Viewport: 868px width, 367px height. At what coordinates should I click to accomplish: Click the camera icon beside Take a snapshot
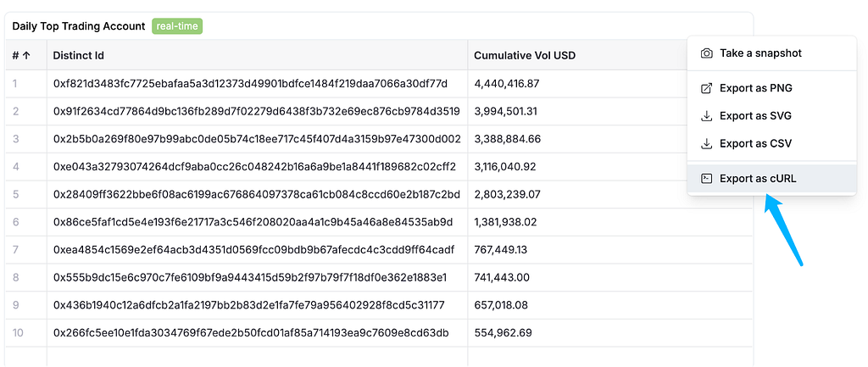pyautogui.click(x=706, y=53)
